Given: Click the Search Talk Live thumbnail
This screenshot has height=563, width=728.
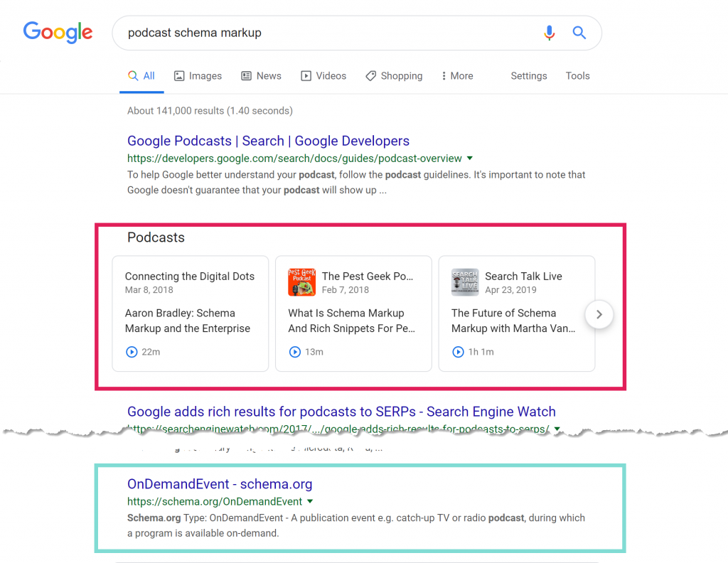Looking at the screenshot, I should [465, 282].
